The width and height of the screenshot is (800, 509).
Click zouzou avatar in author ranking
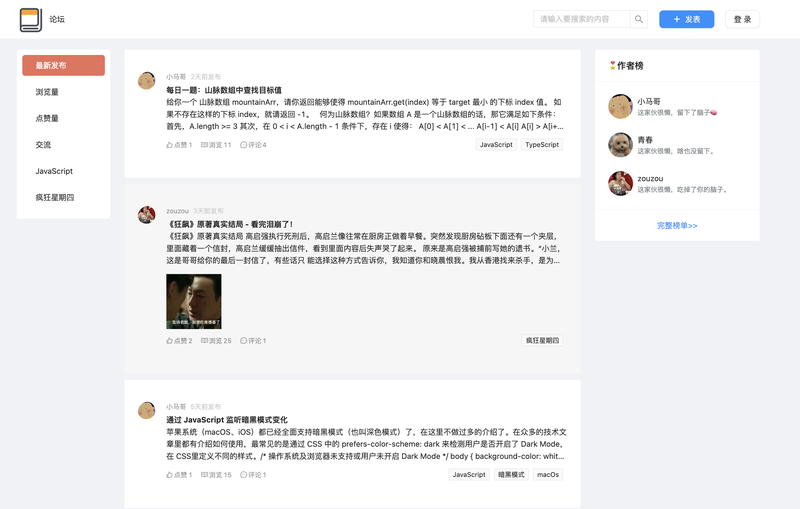[x=620, y=184]
